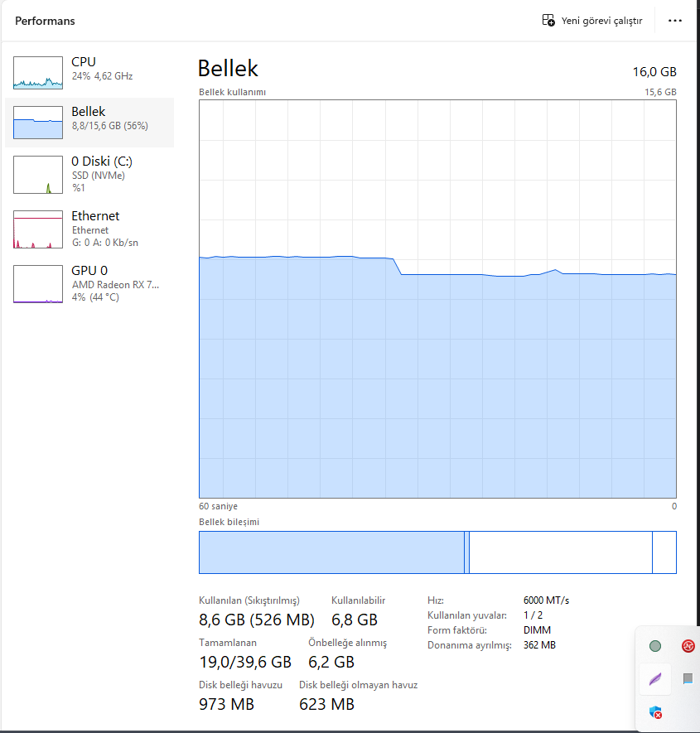Image resolution: width=700 pixels, height=733 pixels.
Task: Switch to the 0 Diski (C:) section
Action: (x=101, y=162)
